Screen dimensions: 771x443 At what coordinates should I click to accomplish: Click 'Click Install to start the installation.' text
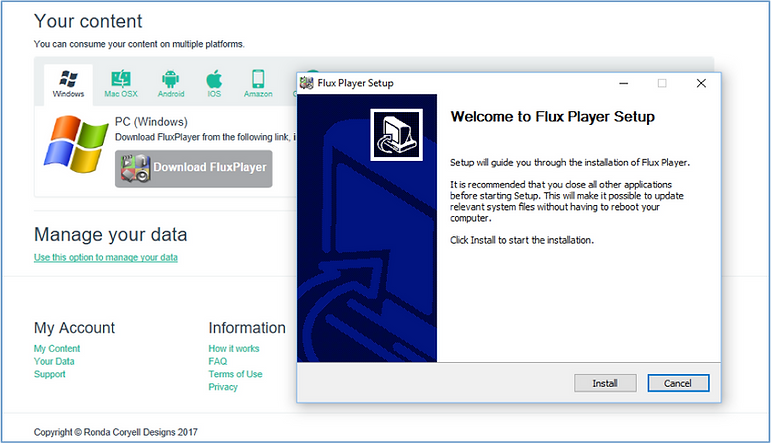(522, 240)
